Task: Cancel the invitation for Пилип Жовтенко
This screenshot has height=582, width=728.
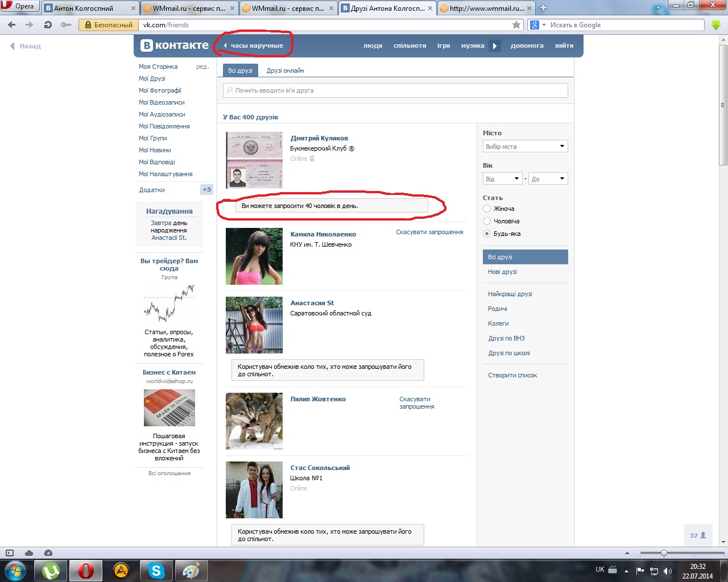Action: tap(417, 402)
